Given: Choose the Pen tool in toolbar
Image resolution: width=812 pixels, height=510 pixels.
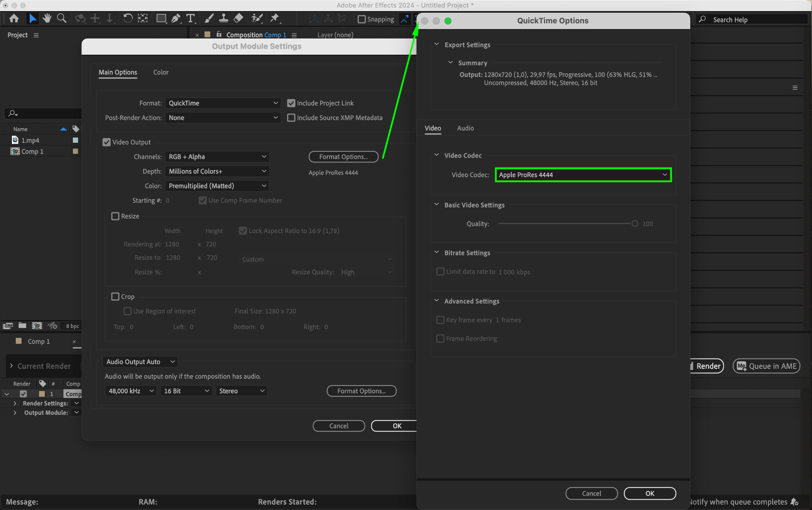Looking at the screenshot, I should (x=176, y=18).
